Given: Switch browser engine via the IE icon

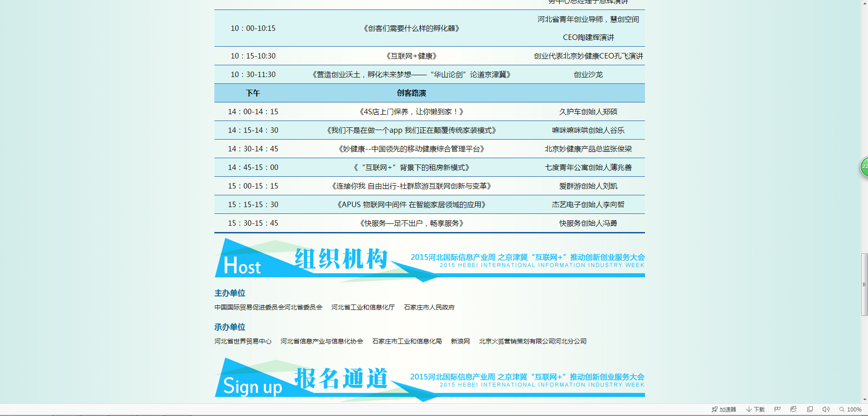Looking at the screenshot, I should click(x=793, y=409).
